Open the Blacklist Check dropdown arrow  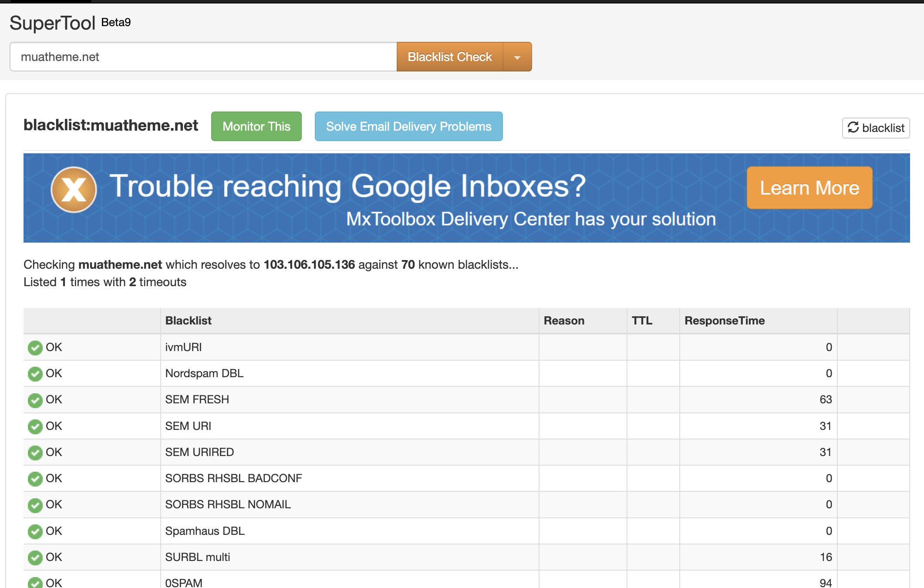point(517,57)
